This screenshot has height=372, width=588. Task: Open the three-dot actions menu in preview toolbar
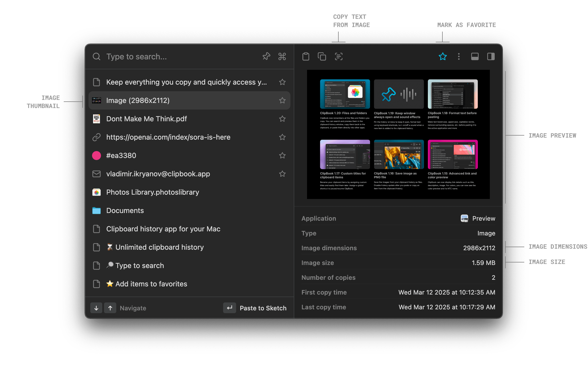click(459, 56)
